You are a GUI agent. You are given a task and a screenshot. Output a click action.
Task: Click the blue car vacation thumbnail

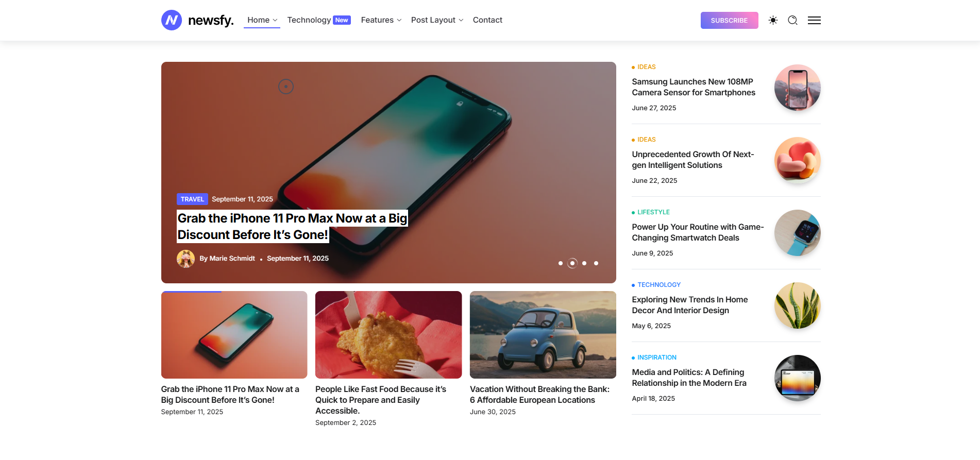pos(543,335)
